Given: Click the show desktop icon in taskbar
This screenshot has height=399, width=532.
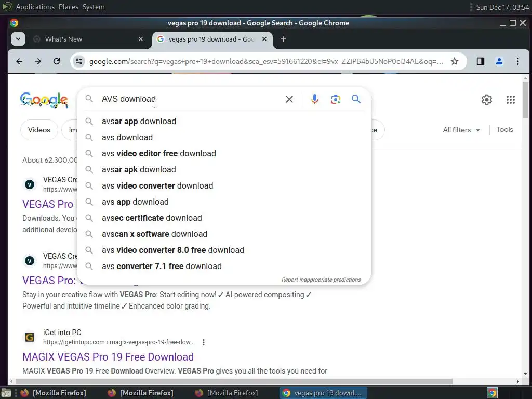Looking at the screenshot, I should pos(6,393).
